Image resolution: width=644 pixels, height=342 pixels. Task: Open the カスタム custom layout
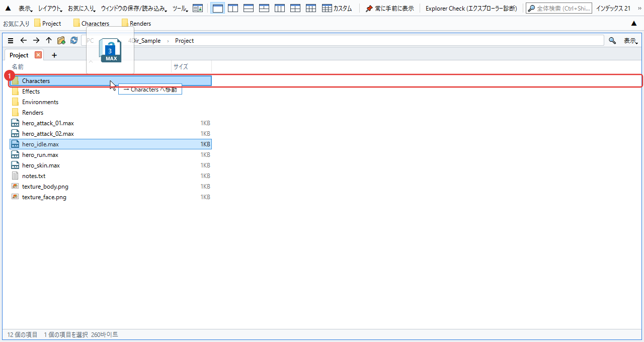tap(337, 9)
